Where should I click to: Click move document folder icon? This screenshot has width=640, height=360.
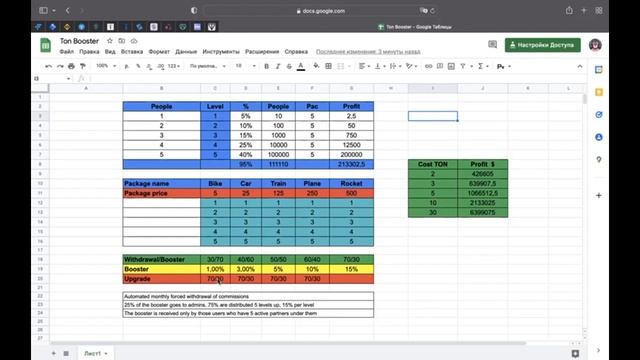122,41
